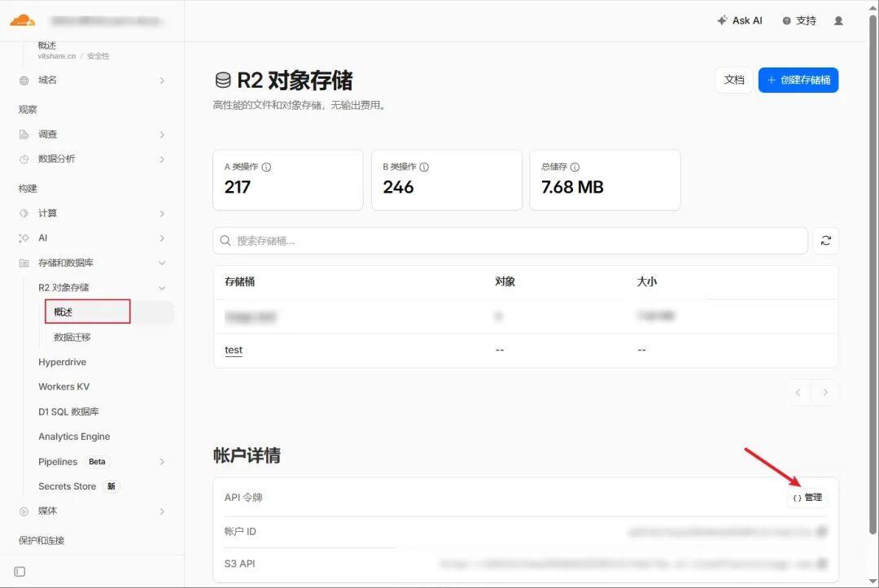The image size is (879, 588).
Task: Collapse the sidebar with the bottom-left icon
Action: click(20, 572)
